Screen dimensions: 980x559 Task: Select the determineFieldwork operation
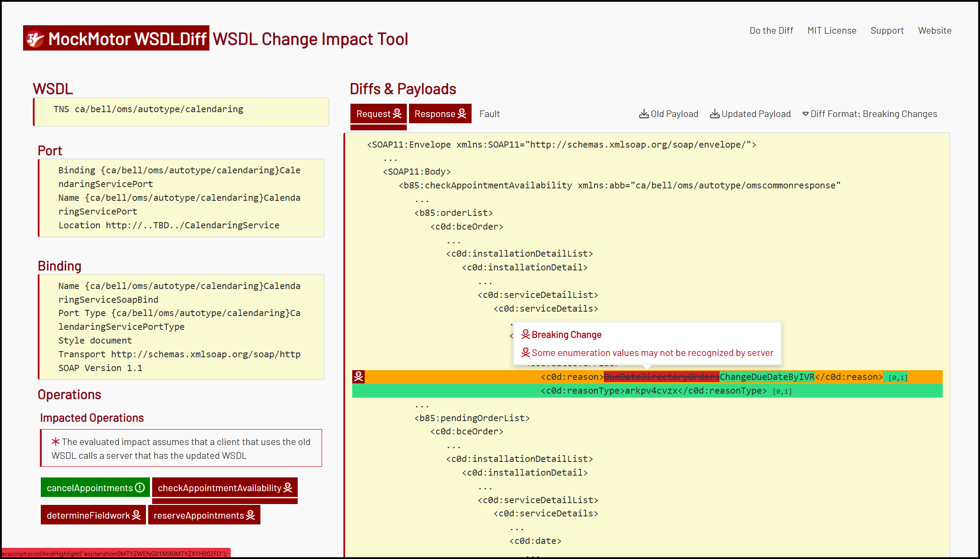pyautogui.click(x=93, y=515)
